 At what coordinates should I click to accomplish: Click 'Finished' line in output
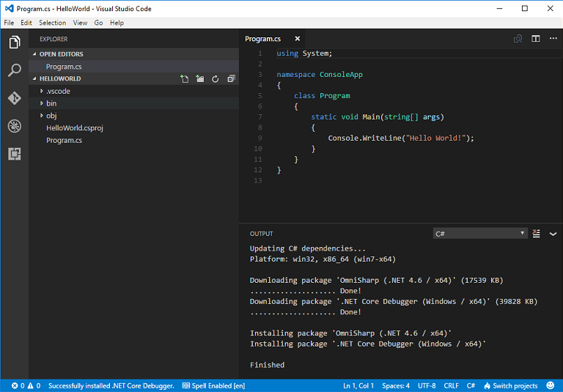(x=267, y=365)
